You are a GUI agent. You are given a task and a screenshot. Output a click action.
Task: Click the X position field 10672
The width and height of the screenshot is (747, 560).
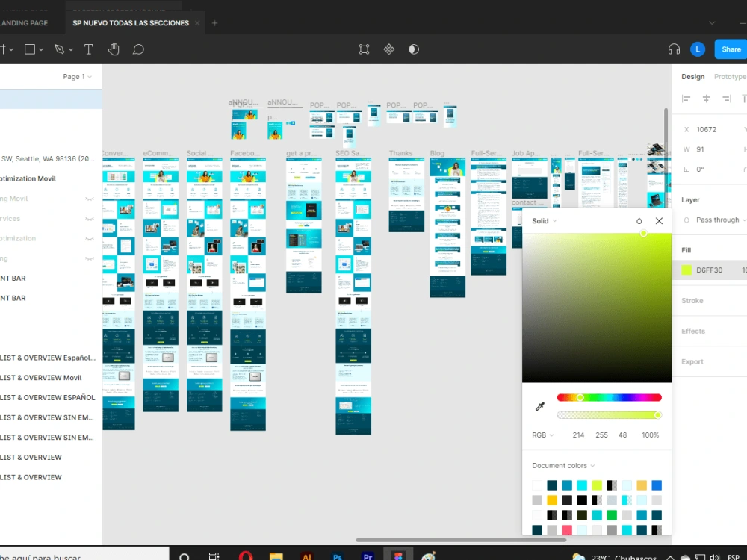point(706,129)
